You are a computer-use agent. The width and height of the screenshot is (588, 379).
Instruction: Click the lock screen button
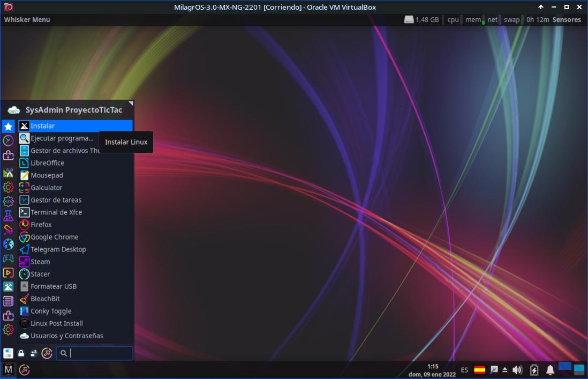tap(21, 353)
